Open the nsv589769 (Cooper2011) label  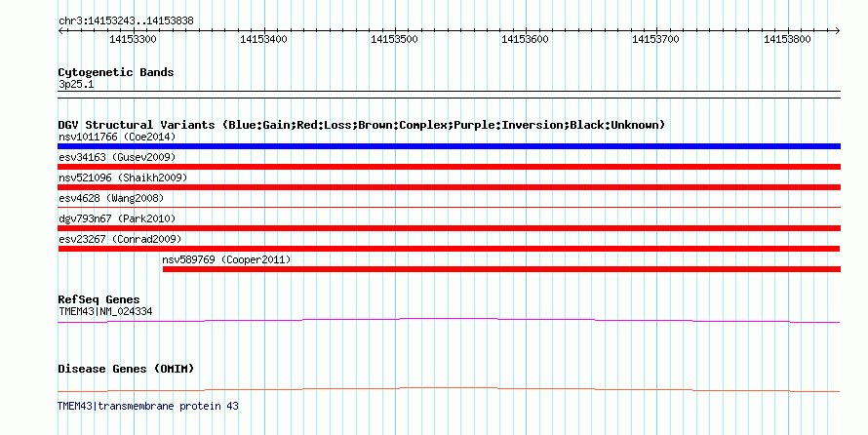[x=226, y=259]
